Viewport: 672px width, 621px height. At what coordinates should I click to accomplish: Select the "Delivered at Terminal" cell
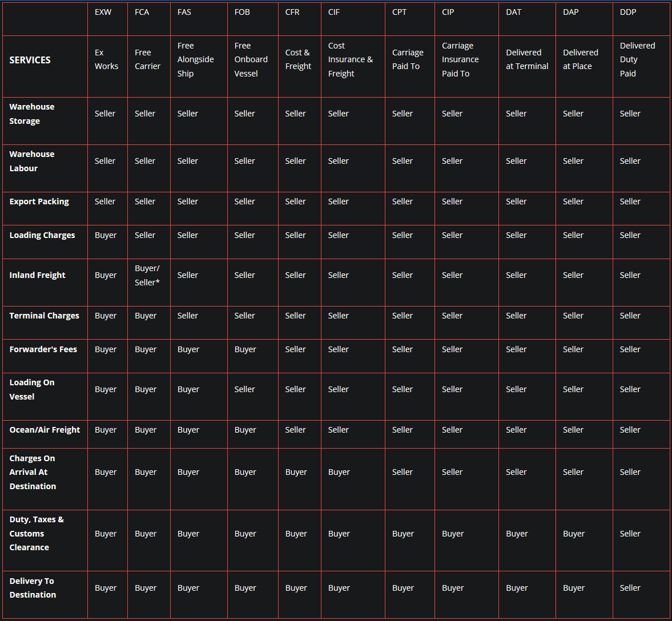[x=526, y=59]
